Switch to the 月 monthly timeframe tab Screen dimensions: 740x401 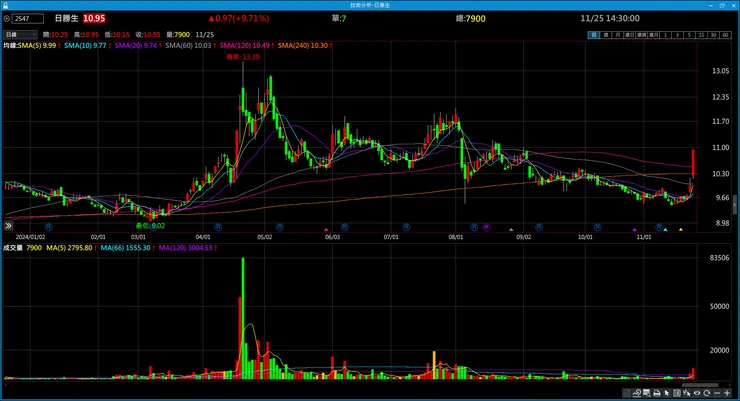(x=617, y=35)
